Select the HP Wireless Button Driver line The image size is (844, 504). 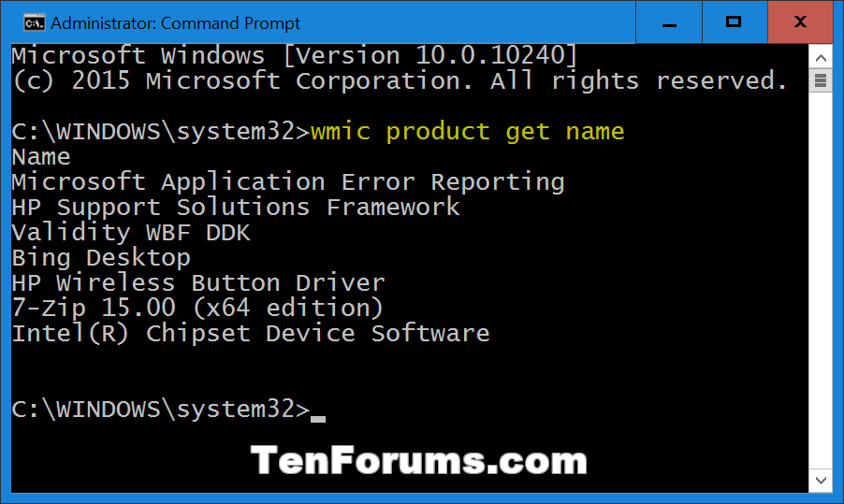[x=198, y=283]
